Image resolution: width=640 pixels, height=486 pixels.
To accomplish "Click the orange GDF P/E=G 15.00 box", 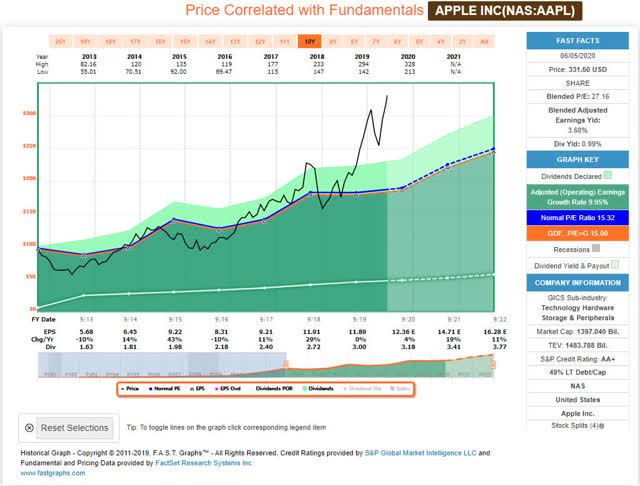I will [x=578, y=233].
